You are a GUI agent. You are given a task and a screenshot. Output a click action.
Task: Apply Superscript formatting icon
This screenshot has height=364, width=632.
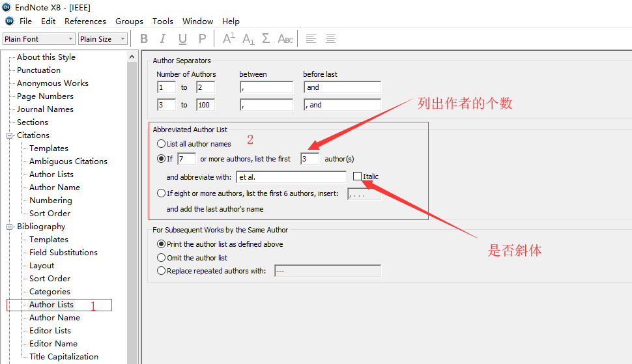coord(229,38)
